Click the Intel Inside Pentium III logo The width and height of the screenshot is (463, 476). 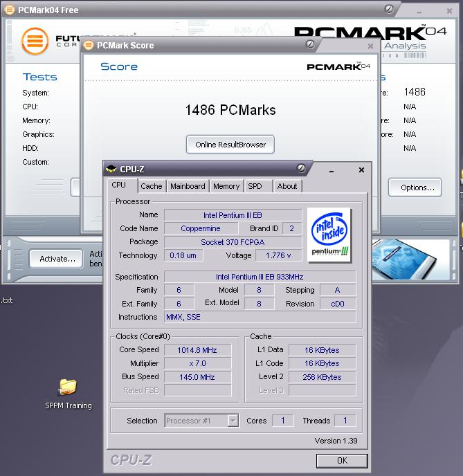[329, 235]
